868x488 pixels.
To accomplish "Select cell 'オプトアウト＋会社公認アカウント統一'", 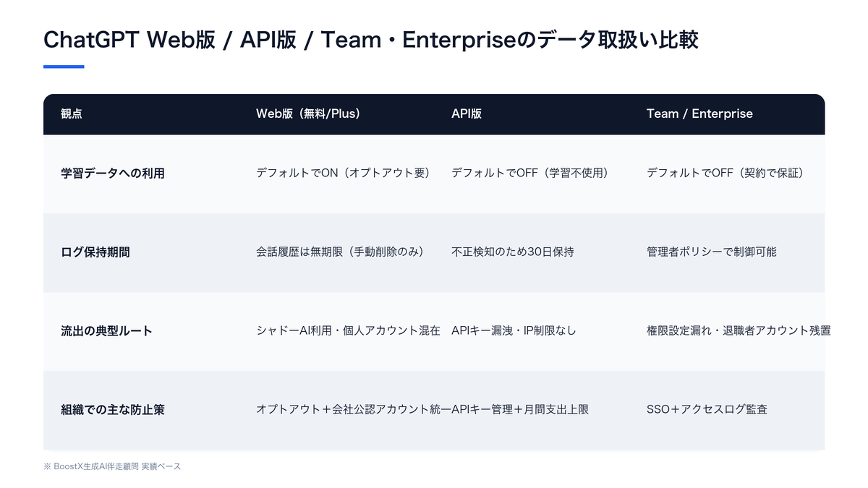I will click(354, 410).
